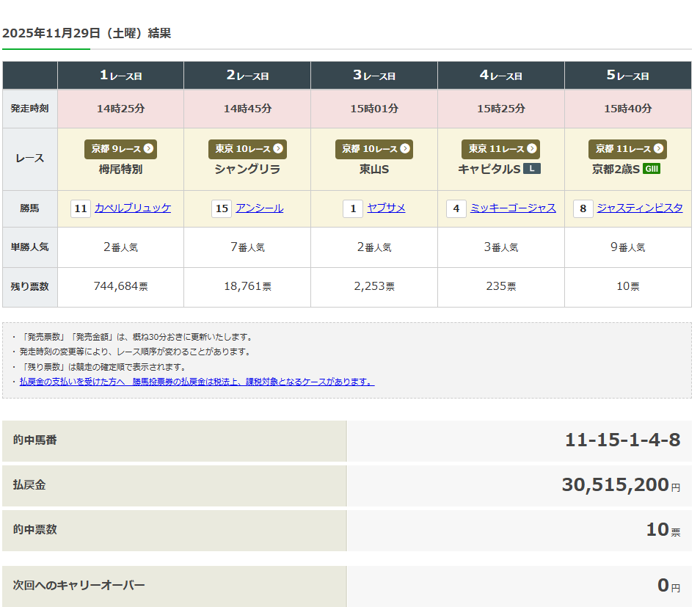700x607 pixels.
Task: Open the アンシール horse link
Action: (259, 208)
